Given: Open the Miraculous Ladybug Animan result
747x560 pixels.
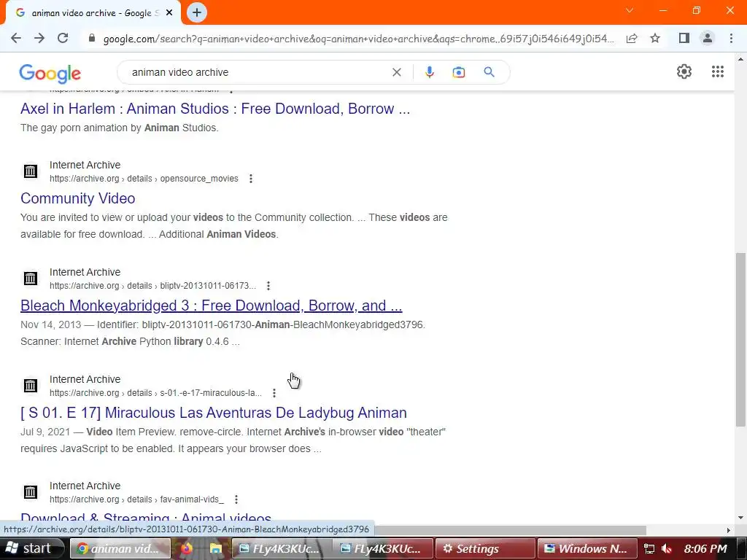Looking at the screenshot, I should point(214,413).
